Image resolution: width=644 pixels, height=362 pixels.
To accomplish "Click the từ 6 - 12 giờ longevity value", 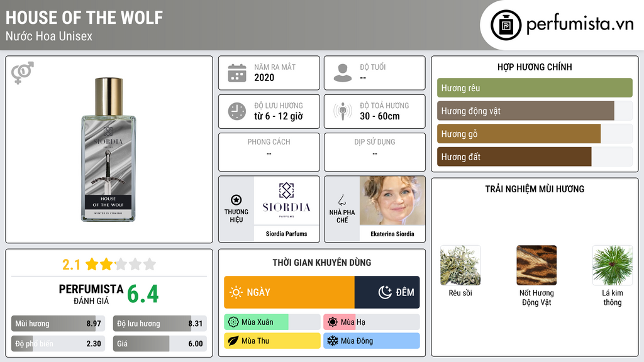I will pos(279,116).
